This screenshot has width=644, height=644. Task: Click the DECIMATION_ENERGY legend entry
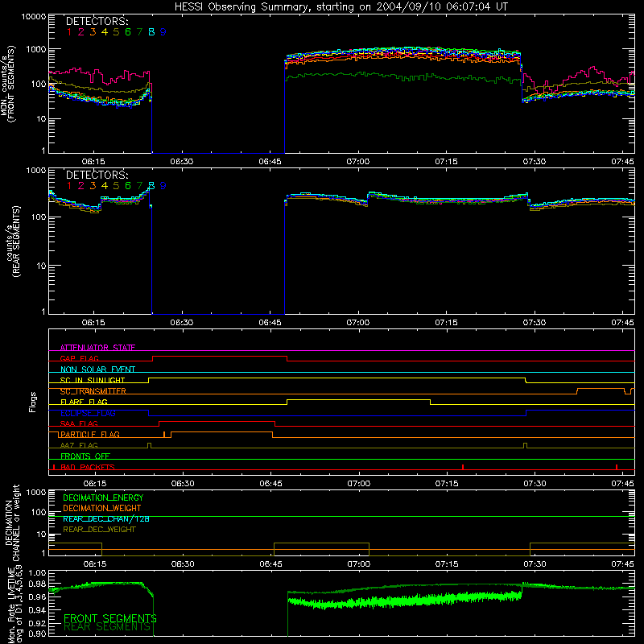click(103, 497)
